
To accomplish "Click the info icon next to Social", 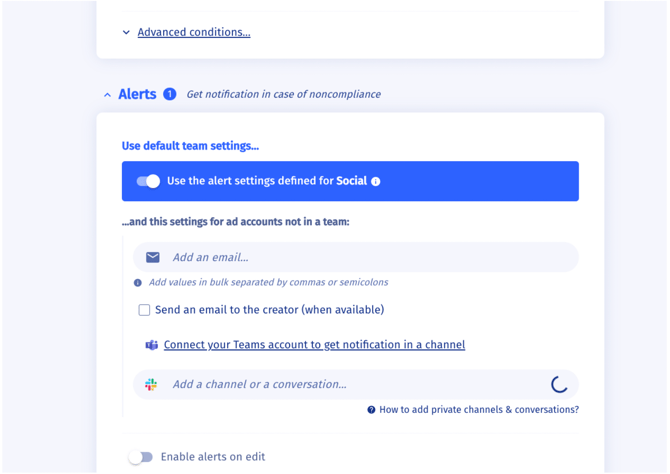I will click(x=376, y=182).
